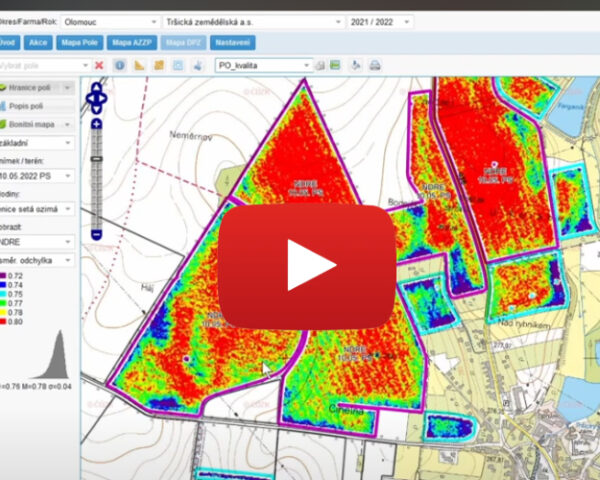Open the základní map type dropdown
This screenshot has height=480, width=600.
click(x=37, y=143)
